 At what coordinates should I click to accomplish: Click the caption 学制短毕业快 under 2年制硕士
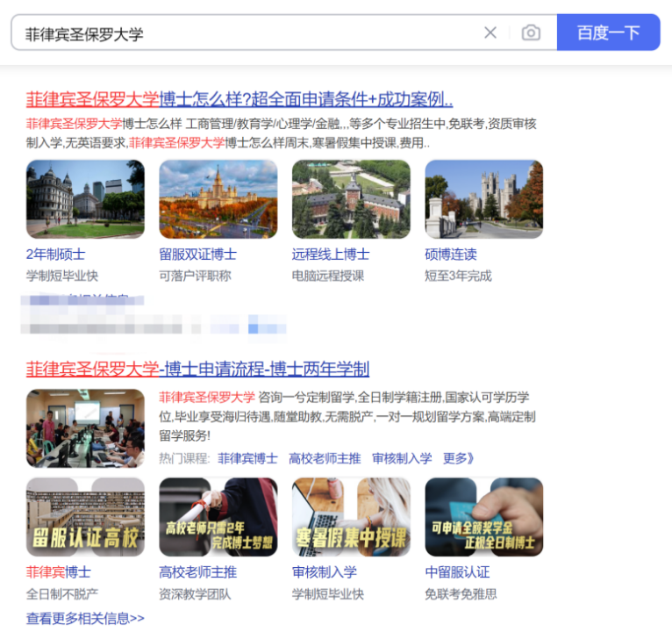pyautogui.click(x=62, y=276)
